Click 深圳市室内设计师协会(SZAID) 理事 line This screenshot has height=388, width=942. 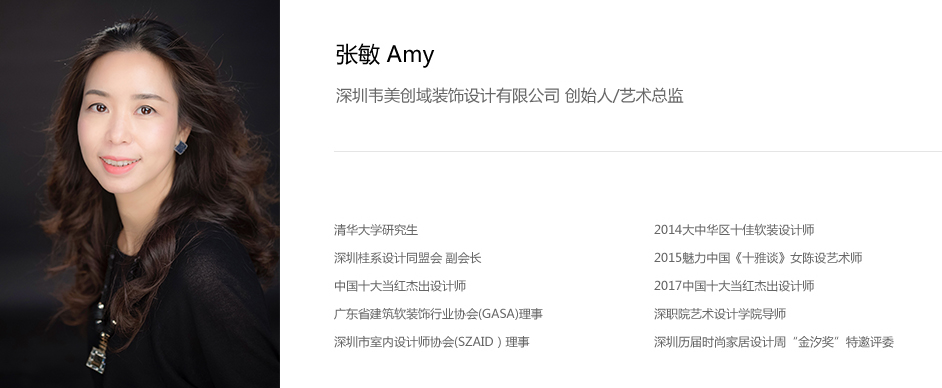432,342
